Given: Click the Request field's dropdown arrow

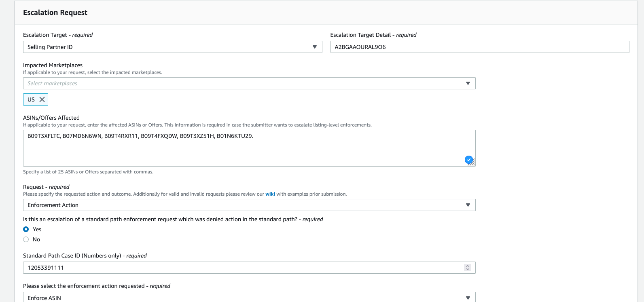Looking at the screenshot, I should (x=468, y=205).
